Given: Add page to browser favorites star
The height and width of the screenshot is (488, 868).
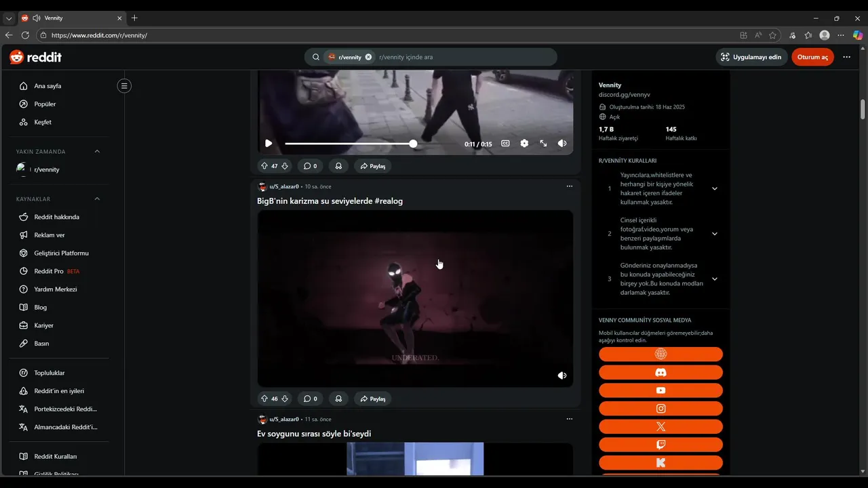Looking at the screenshot, I should click(772, 35).
